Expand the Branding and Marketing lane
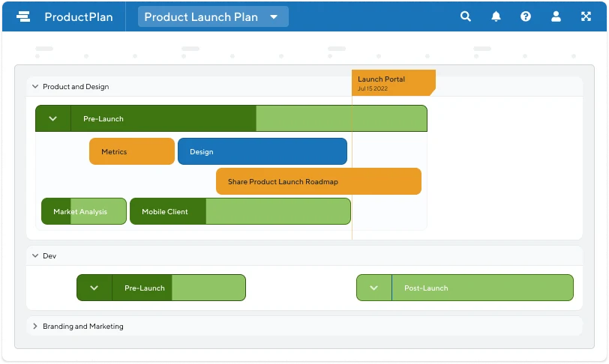Image resolution: width=609 pixels, height=364 pixels. pos(35,326)
